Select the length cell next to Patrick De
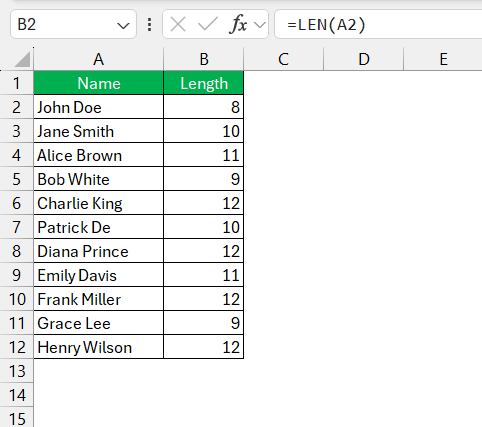This screenshot has height=427, width=482. pyautogui.click(x=204, y=227)
